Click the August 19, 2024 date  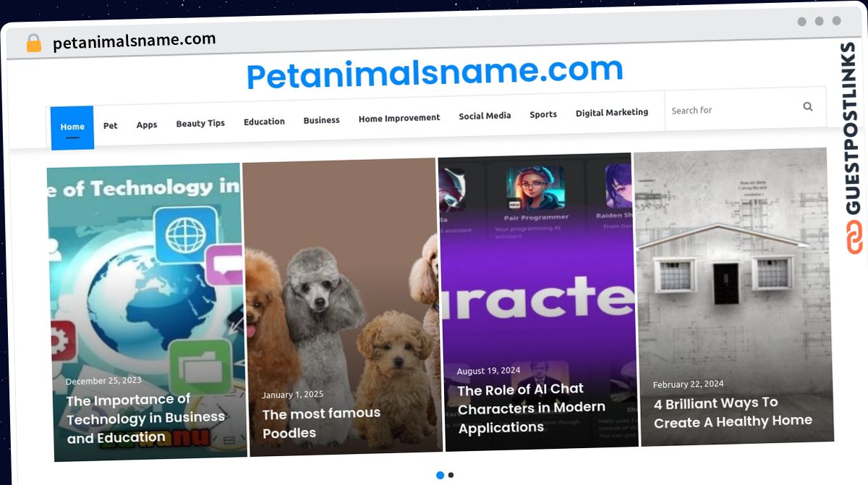(x=488, y=371)
